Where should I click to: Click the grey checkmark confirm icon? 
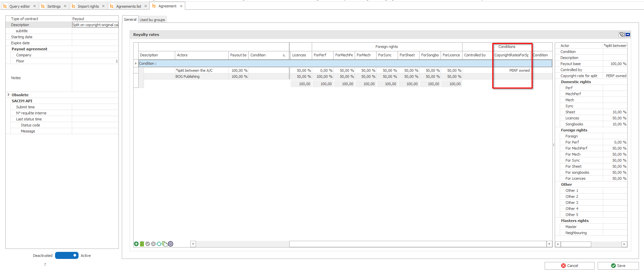coord(148,244)
